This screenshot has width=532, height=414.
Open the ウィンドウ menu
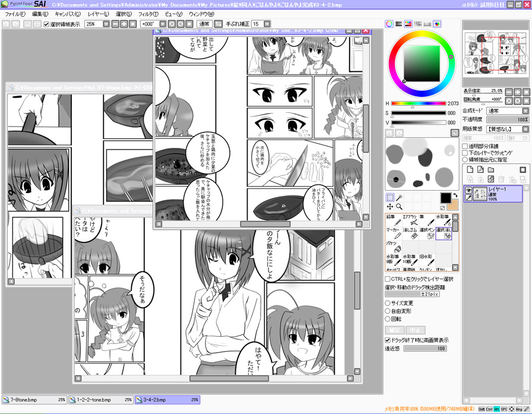[201, 14]
